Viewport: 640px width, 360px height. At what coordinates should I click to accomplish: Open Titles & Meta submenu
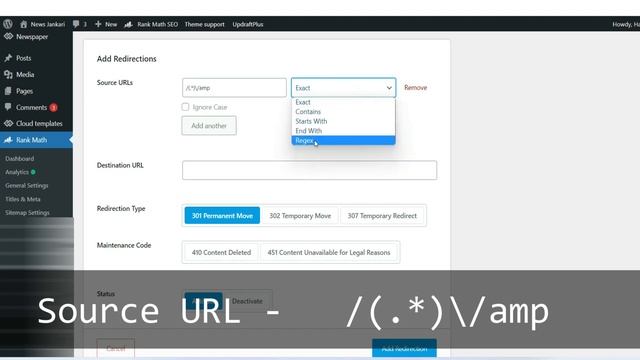pyautogui.click(x=23, y=199)
